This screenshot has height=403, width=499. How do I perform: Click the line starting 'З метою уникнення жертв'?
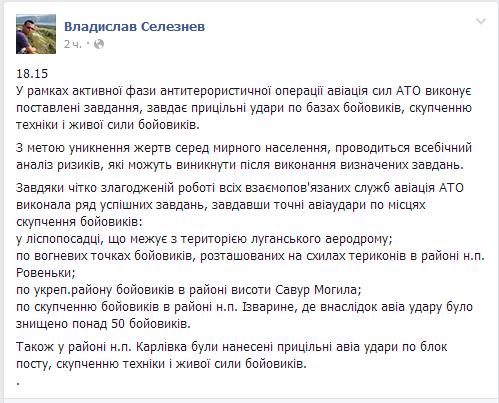click(x=244, y=148)
